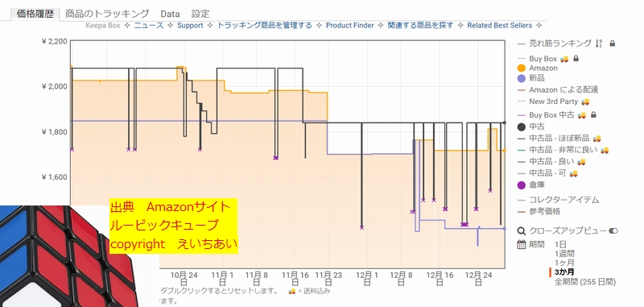Image resolution: width=644 pixels, height=307 pixels.
Task: Toggle the New 3rd Party legend entry
Action: [553, 102]
